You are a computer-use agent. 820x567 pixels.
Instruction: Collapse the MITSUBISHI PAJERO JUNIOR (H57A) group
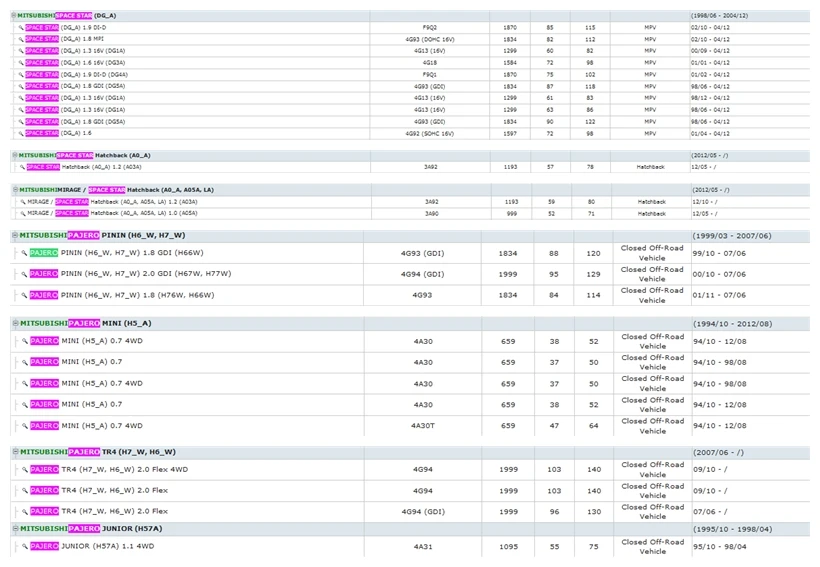16,529
